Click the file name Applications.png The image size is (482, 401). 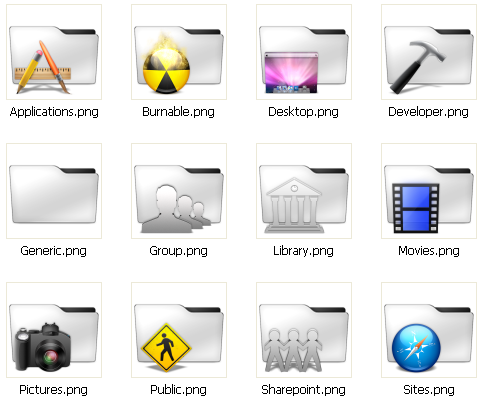tap(54, 112)
